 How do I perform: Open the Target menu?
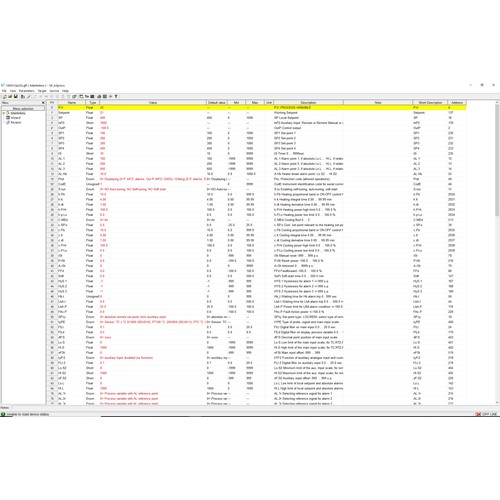pos(42,91)
